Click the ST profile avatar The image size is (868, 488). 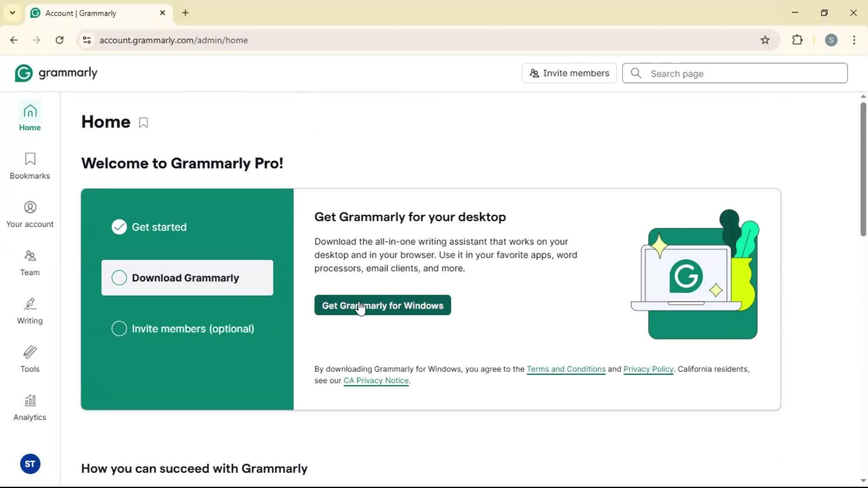pyautogui.click(x=30, y=464)
